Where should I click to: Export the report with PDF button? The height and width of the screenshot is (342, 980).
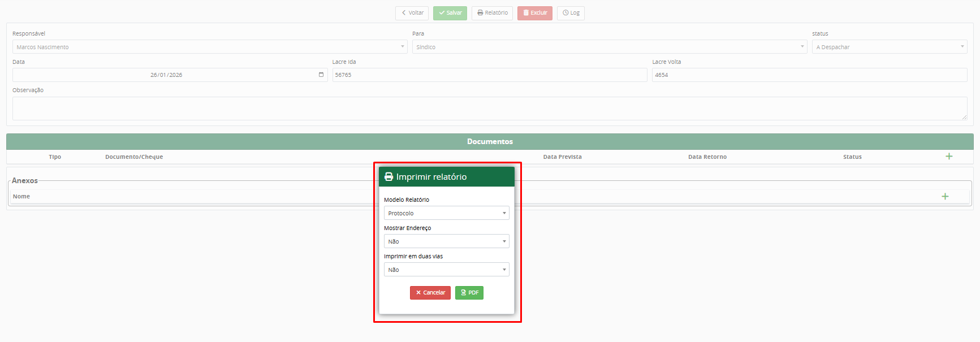coord(469,292)
